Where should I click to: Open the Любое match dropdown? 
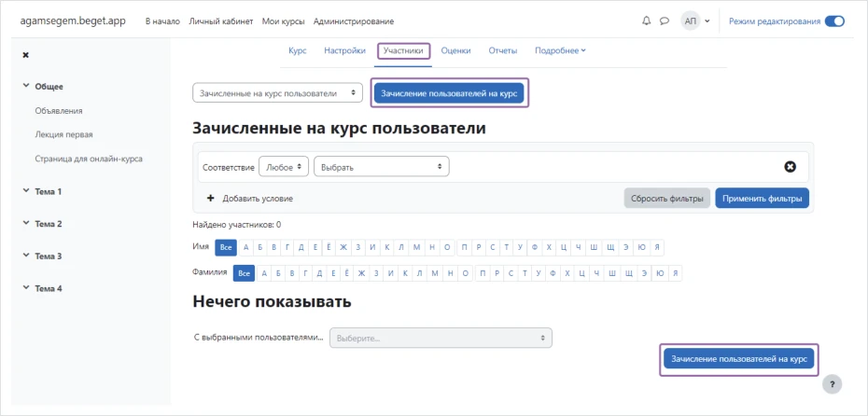click(284, 167)
